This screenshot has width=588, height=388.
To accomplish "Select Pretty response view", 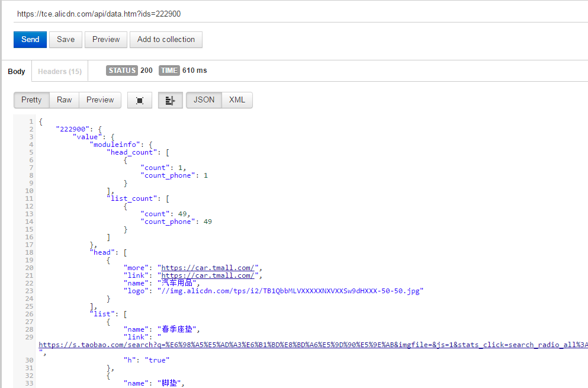I will tap(31, 100).
